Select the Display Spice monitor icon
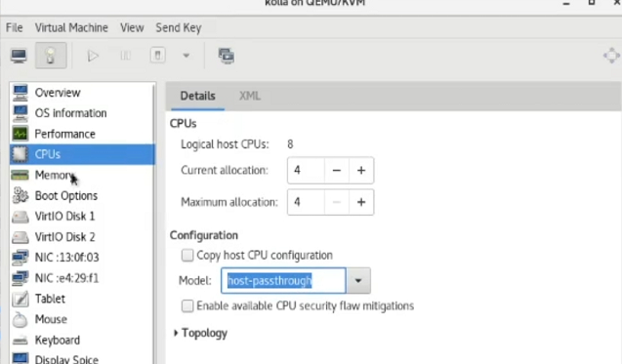622x364 pixels. 20,358
